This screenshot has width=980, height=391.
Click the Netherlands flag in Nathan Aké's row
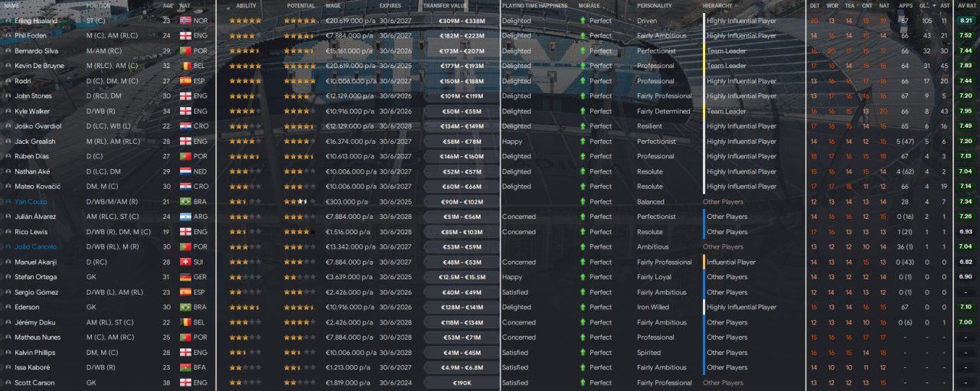tap(185, 171)
